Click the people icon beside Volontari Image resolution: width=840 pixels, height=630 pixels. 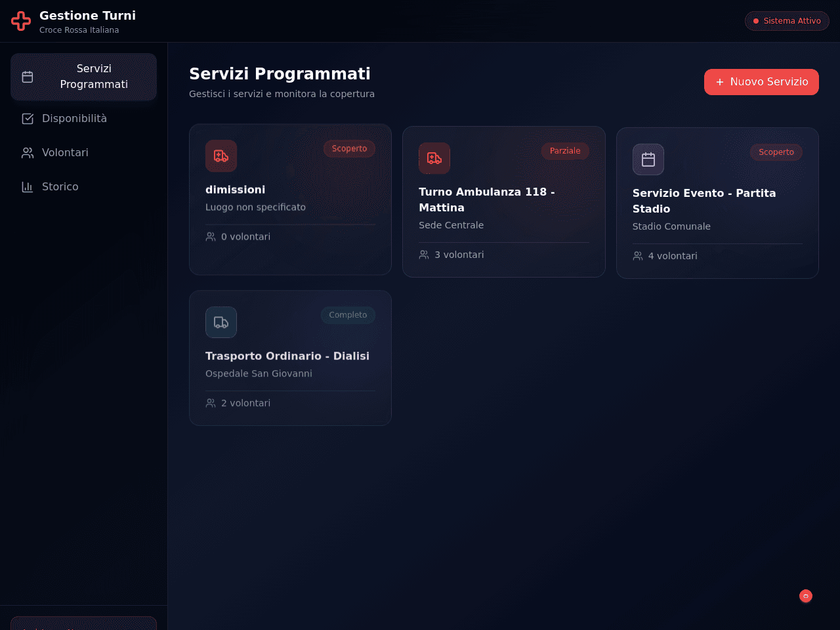(28, 153)
